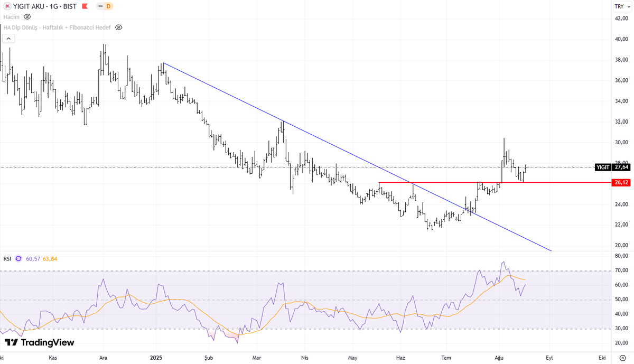Click the RSI 70,00 axis label
Image resolution: width=634 pixels, height=364 pixels.
point(621,270)
